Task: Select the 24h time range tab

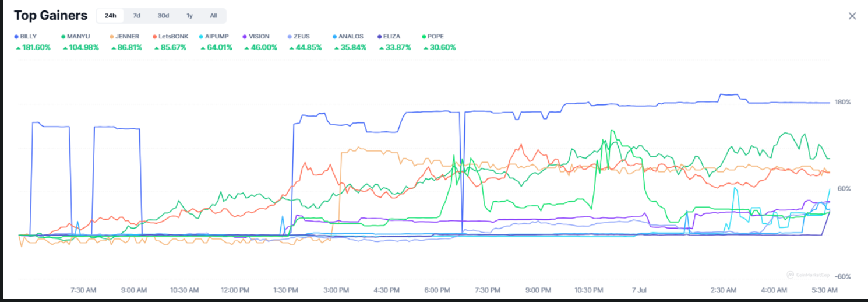Action: point(110,16)
